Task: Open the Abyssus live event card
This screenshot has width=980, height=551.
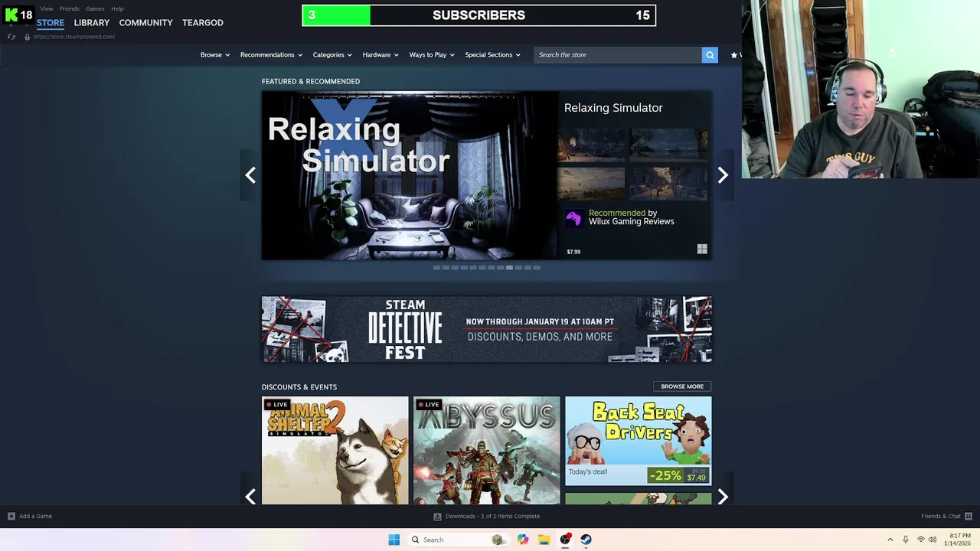Action: (x=487, y=450)
